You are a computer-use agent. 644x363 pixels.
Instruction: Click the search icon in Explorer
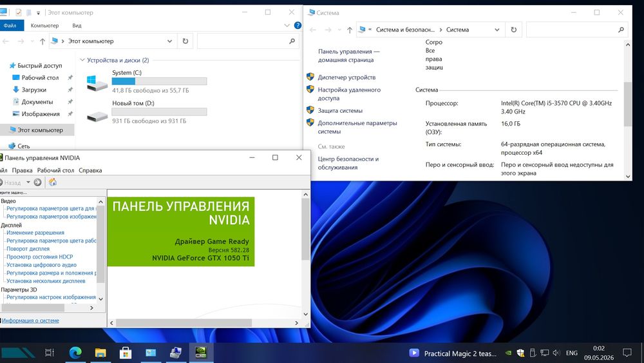pos(292,41)
